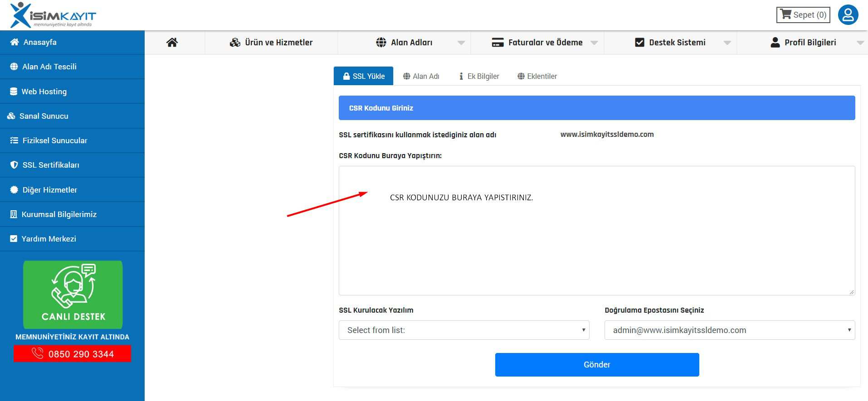This screenshot has height=401, width=868.
Task: Click the info icon on Ek Bilgiler tab
Action: coord(461,76)
